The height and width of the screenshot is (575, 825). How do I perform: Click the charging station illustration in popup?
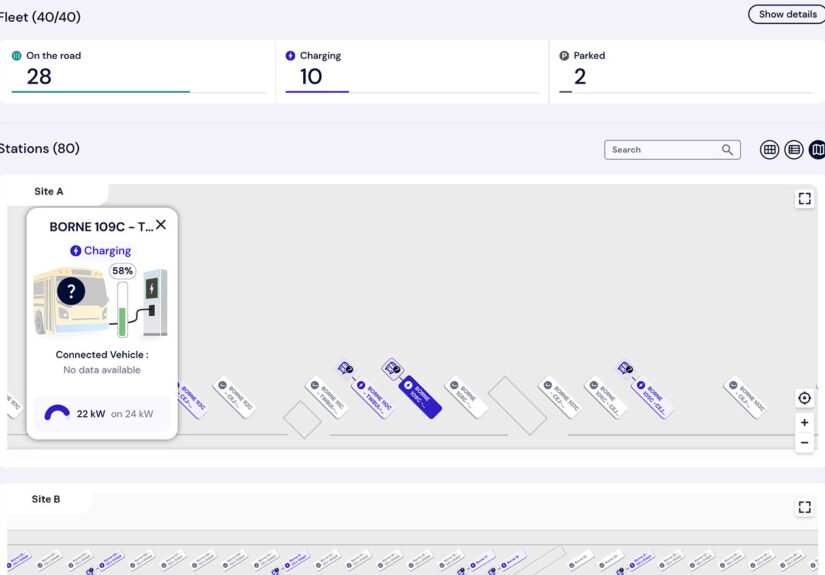[x=156, y=302]
